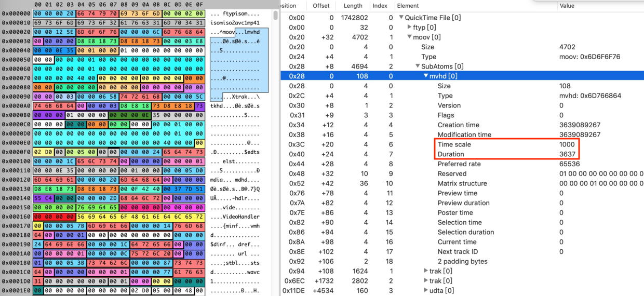Expand the trak [0] with length 2802

(x=426, y=280)
